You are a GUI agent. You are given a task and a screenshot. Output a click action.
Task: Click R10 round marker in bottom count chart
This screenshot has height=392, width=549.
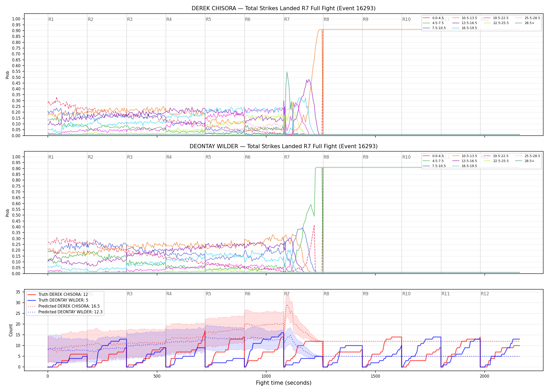[406, 294]
